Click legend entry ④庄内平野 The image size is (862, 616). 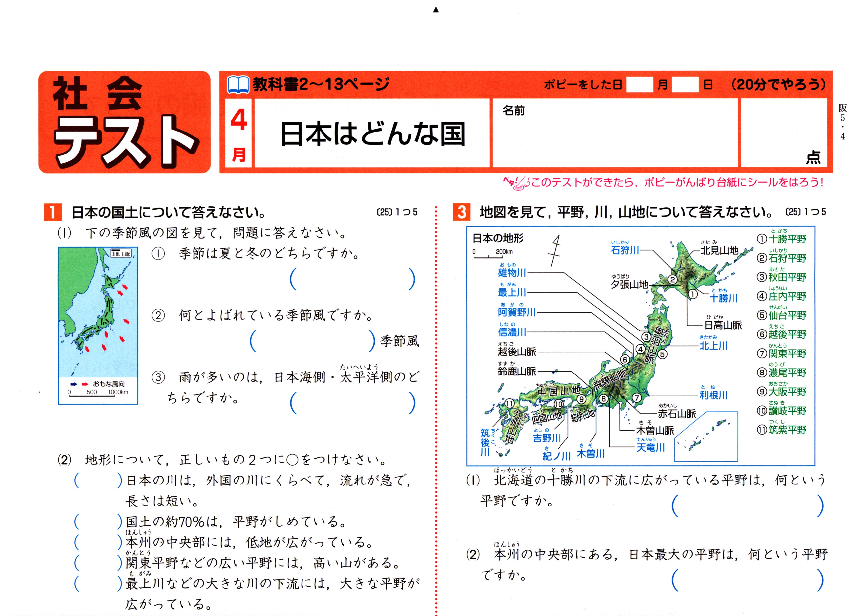[x=782, y=294]
